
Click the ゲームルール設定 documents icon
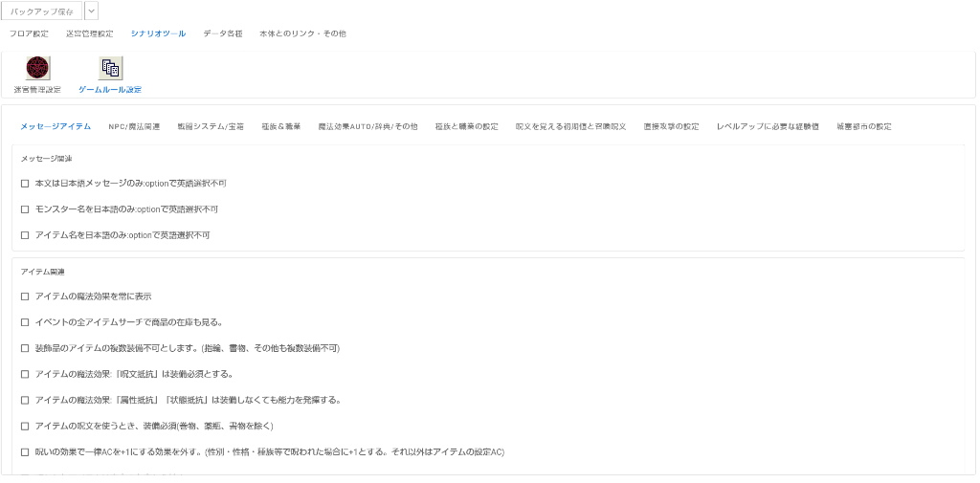point(110,68)
